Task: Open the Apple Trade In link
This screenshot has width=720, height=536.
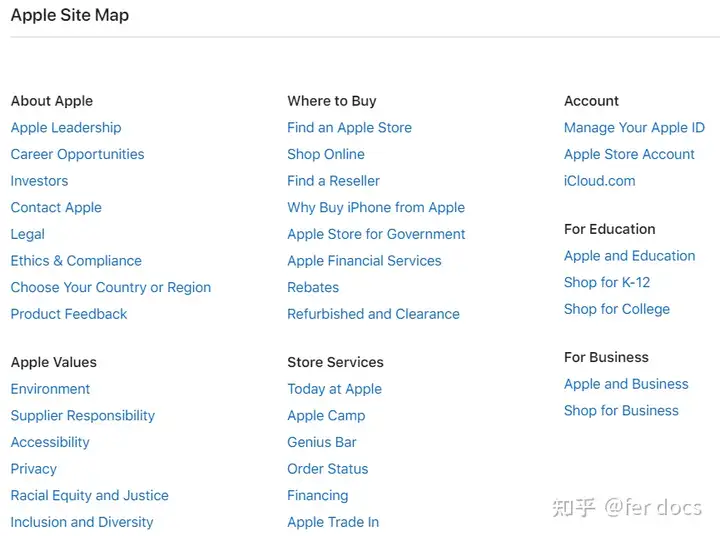Action: click(x=333, y=522)
